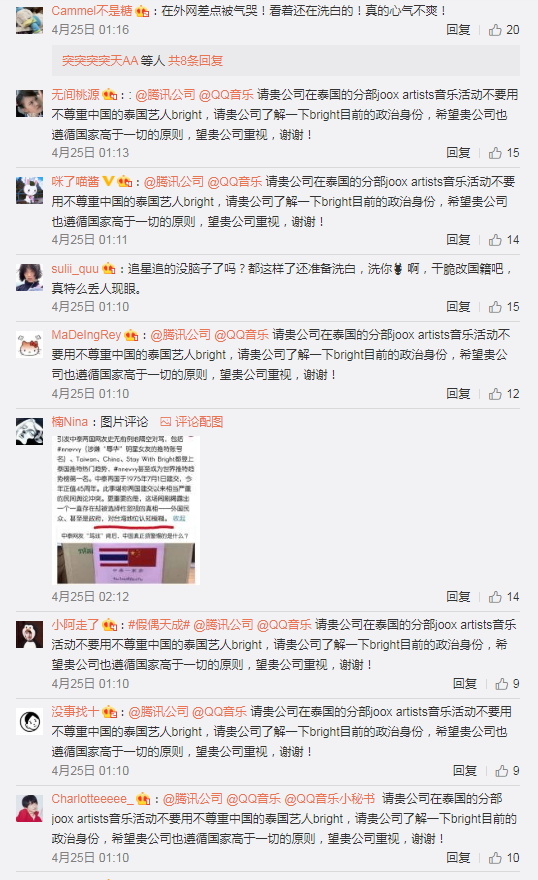Open @腾讯公司 mention in MaDeIngRey's comment

click(181, 335)
